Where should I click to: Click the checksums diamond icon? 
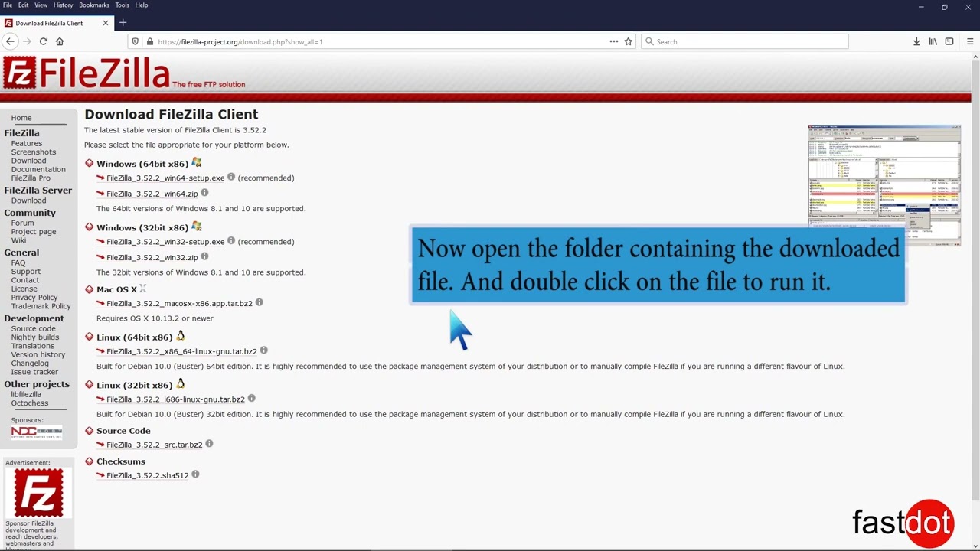click(x=90, y=461)
